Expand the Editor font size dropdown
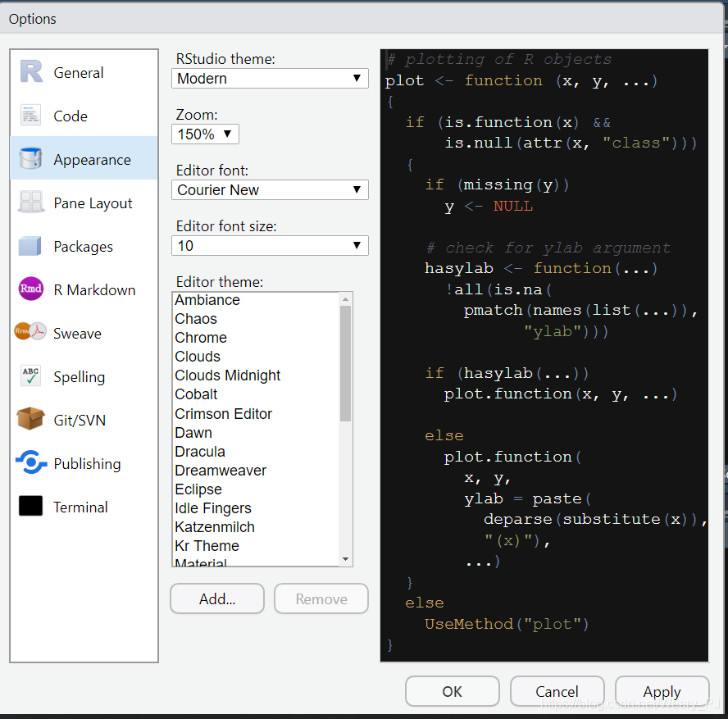Screen dimensions: 728x719 pyautogui.click(x=270, y=246)
